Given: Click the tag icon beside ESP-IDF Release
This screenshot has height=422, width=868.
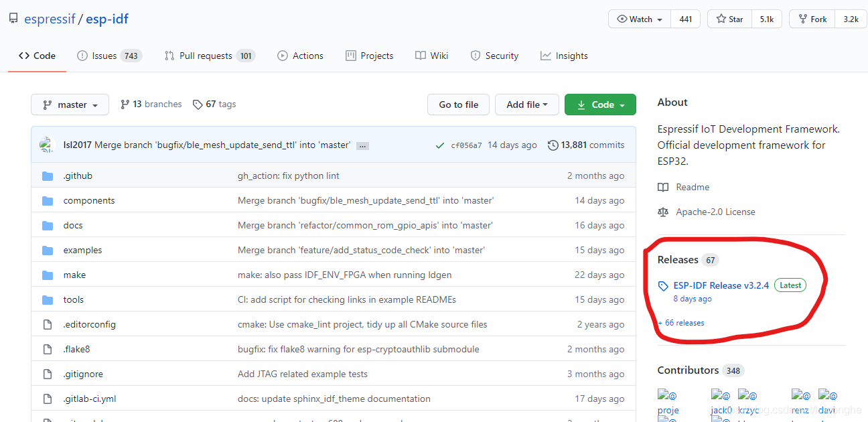Looking at the screenshot, I should click(663, 286).
